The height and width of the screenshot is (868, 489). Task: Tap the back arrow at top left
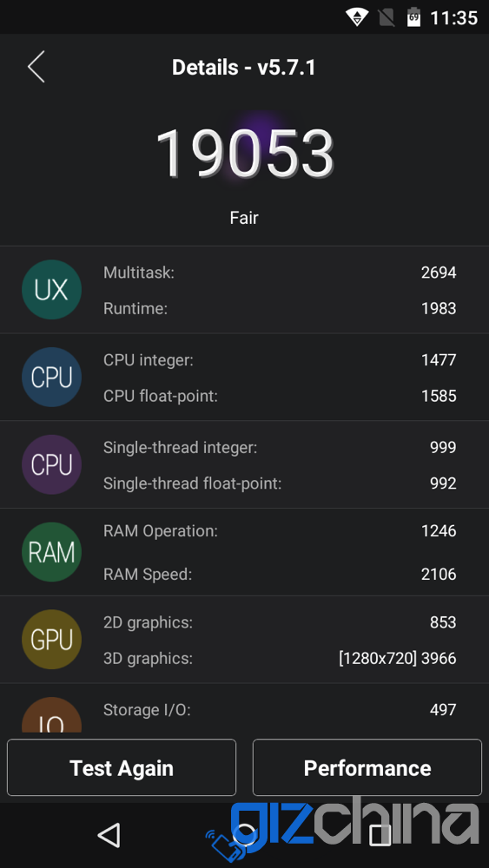coord(36,67)
